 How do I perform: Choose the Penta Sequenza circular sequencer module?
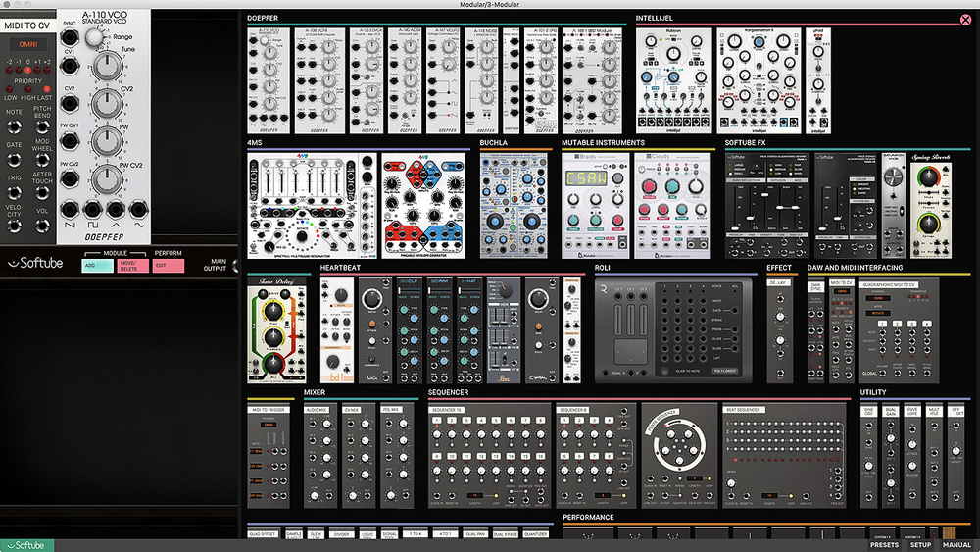[679, 456]
